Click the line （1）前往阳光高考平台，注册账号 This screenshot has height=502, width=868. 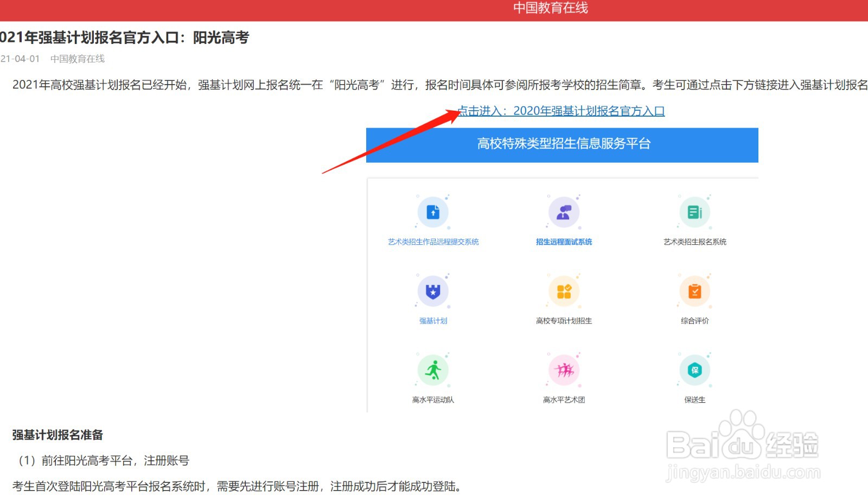[101, 461]
